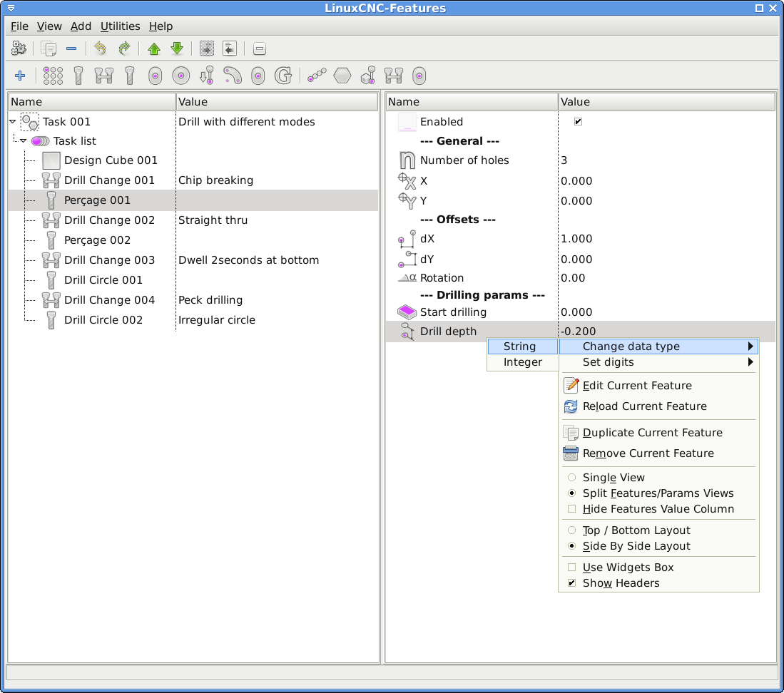Image resolution: width=784 pixels, height=693 pixels.
Task: Open the Utilities menu
Action: click(120, 26)
